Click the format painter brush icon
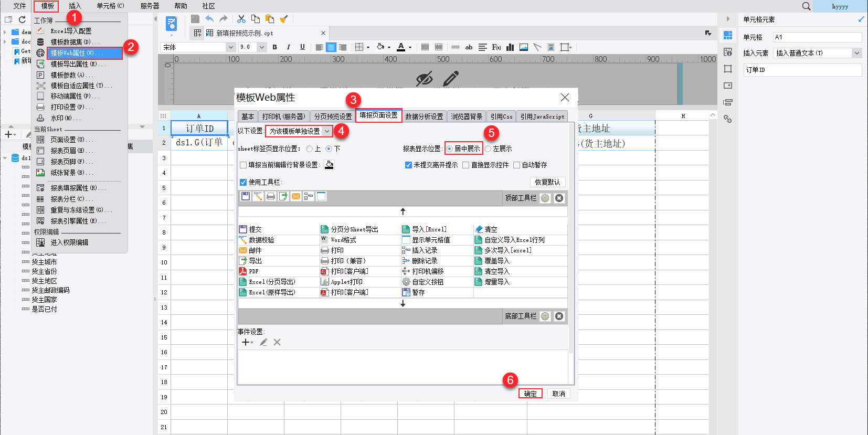The height and width of the screenshot is (435, 868). click(x=284, y=19)
